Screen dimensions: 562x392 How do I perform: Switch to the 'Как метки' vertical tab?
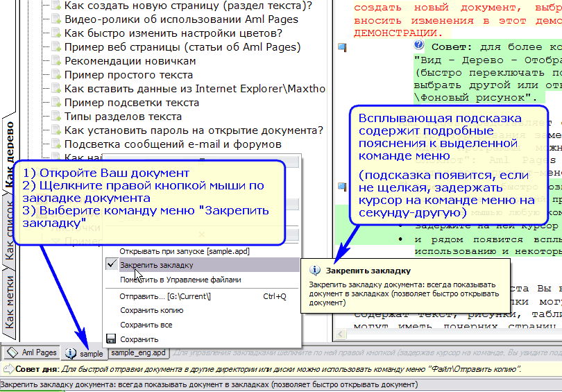(9, 302)
